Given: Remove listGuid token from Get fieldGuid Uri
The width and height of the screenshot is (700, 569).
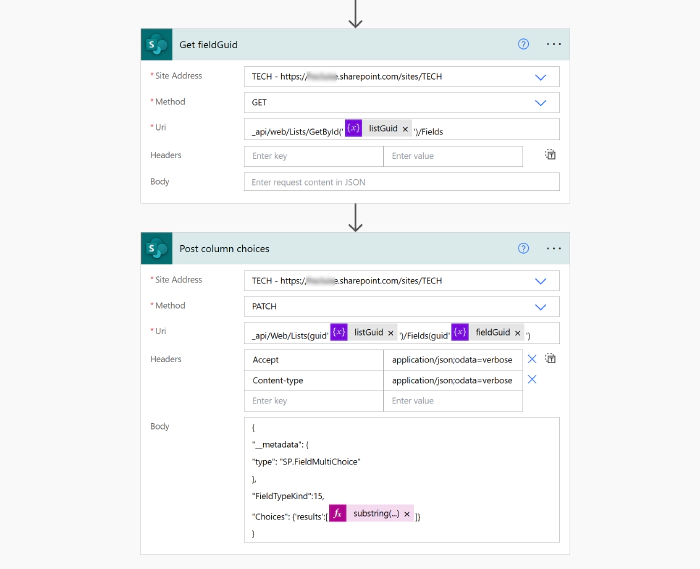Looking at the screenshot, I should [405, 129].
